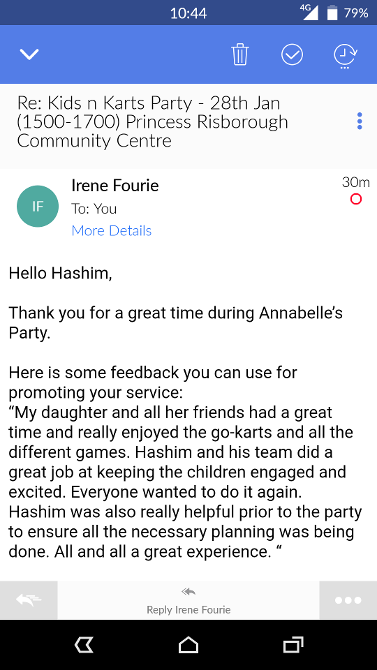377x670 pixels.
Task: Tap Android recent apps button
Action: pyautogui.click(x=293, y=644)
